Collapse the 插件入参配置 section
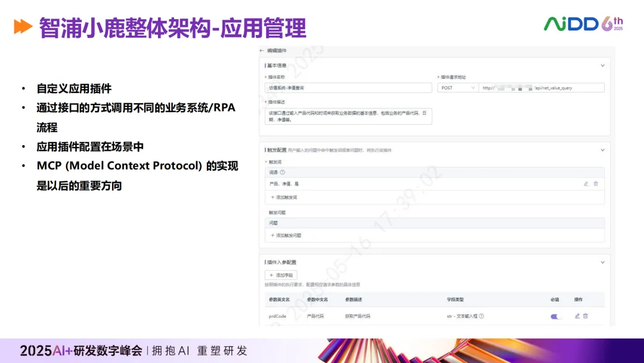This screenshot has height=363, width=644. coord(602,262)
